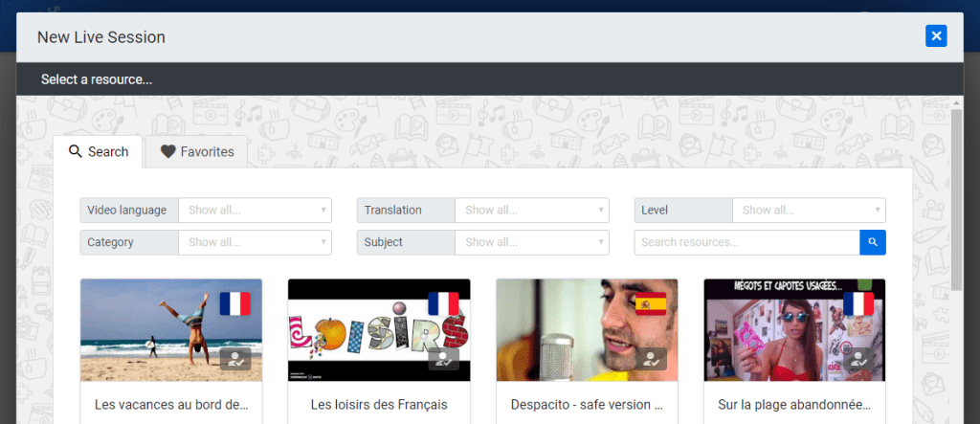
Task: Click French flag on Les vacances thumbnail
Action: pyautogui.click(x=235, y=304)
